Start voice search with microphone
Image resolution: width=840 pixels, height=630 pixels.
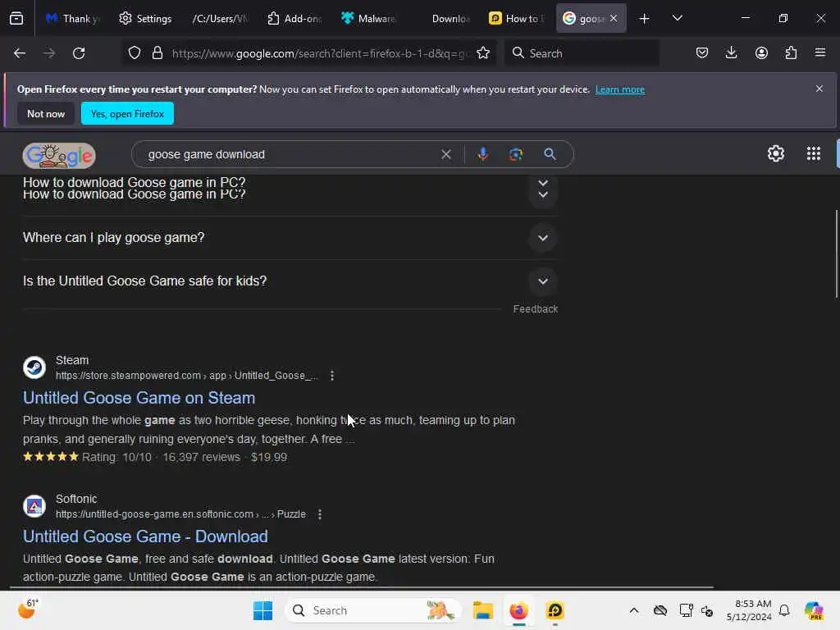(482, 154)
